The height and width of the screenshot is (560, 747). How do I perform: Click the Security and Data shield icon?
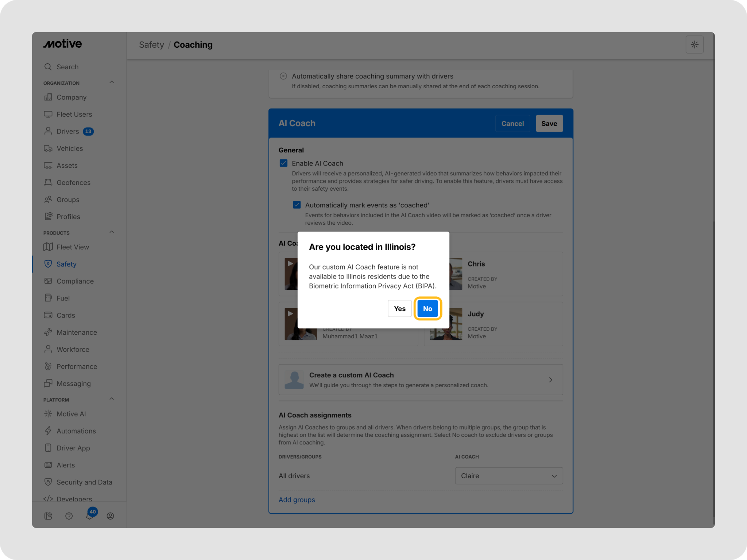tap(48, 482)
